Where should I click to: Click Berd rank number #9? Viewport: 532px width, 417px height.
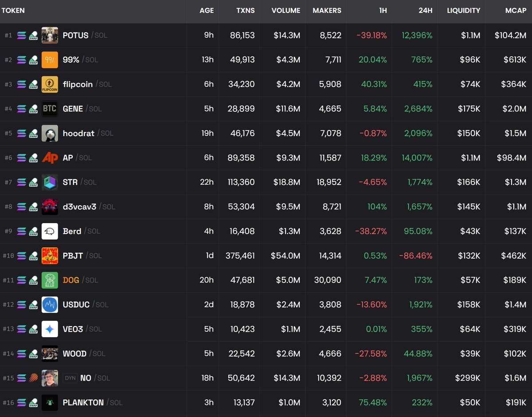coord(8,231)
